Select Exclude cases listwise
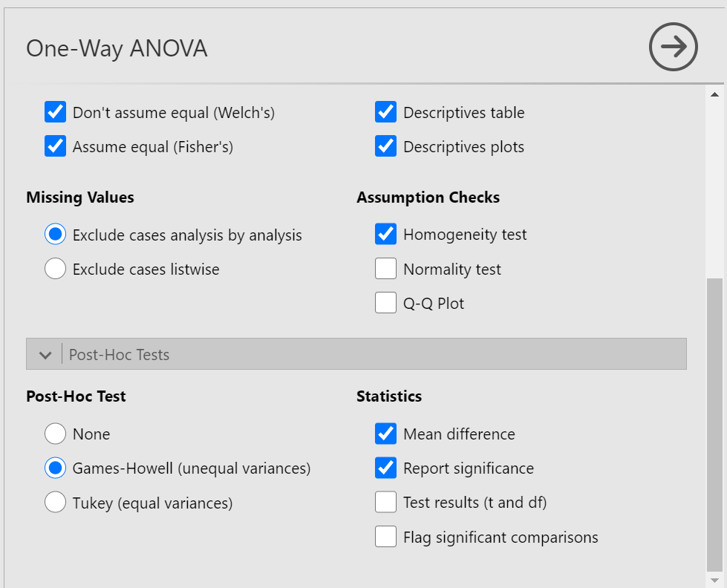727x588 pixels. (55, 269)
